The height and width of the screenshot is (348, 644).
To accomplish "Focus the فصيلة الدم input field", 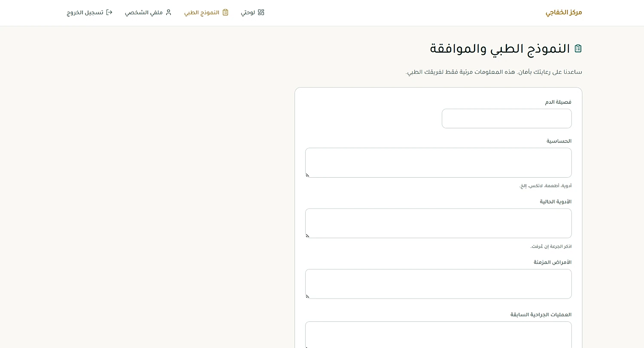I will pos(507,118).
